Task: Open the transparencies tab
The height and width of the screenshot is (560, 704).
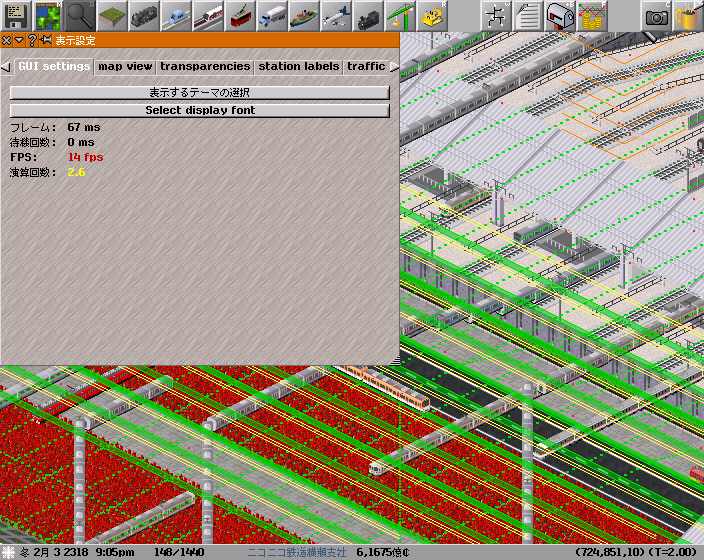Action: (205, 66)
